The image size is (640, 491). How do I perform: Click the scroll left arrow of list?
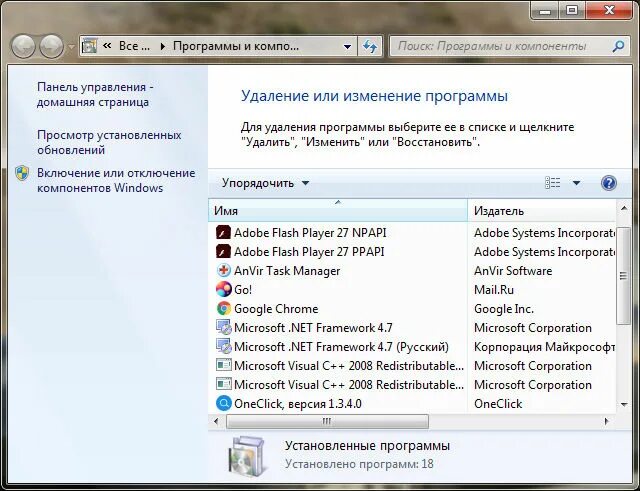pos(216,421)
